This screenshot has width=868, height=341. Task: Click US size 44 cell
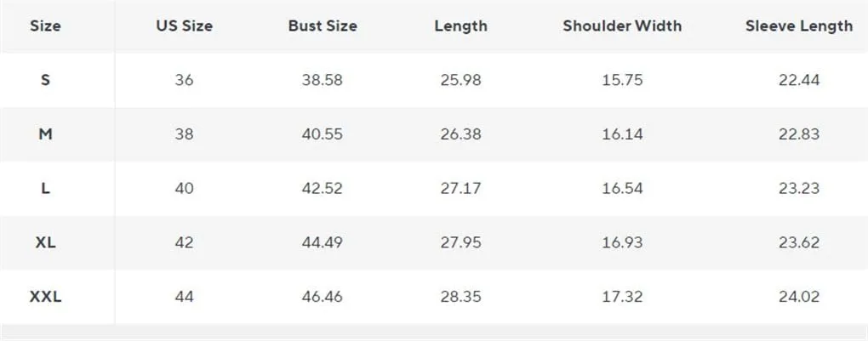click(184, 297)
